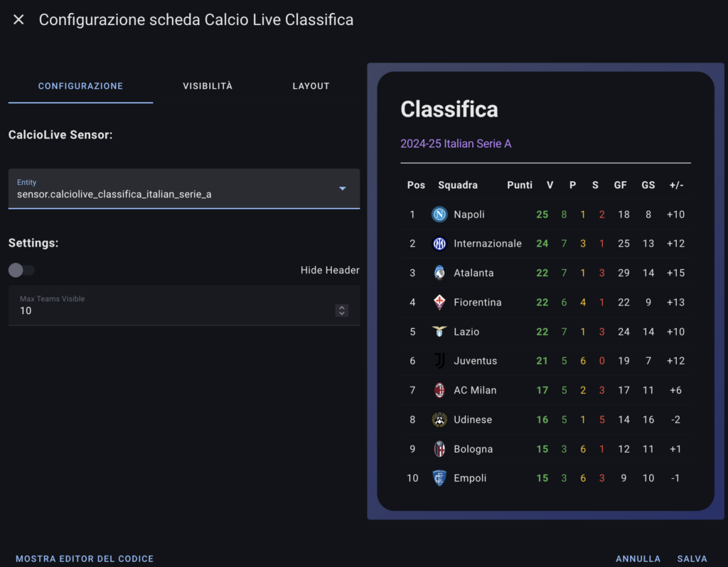Expand the Entity selector chevron

(342, 189)
